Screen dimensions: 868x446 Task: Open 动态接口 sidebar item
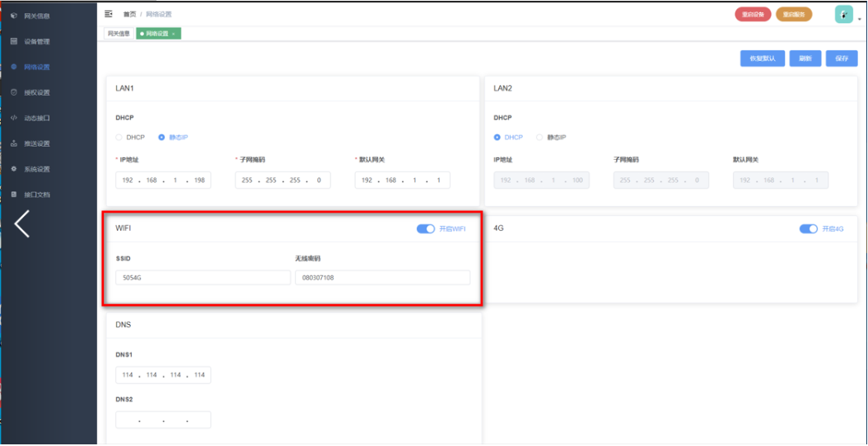tap(36, 118)
